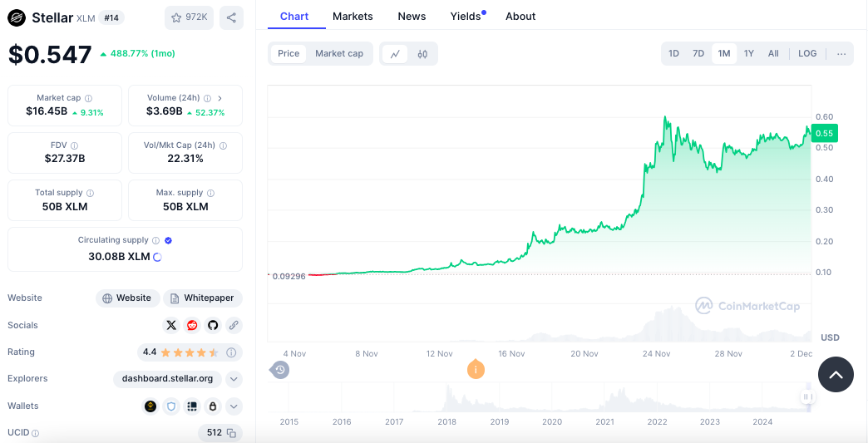
Task: Open chart more-options ellipsis
Action: pyautogui.click(x=841, y=54)
